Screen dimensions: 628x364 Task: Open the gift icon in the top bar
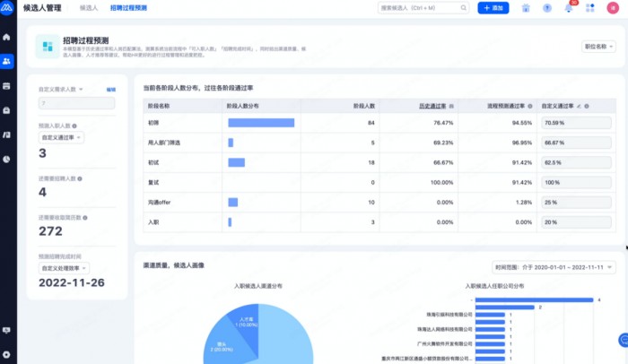(x=525, y=8)
